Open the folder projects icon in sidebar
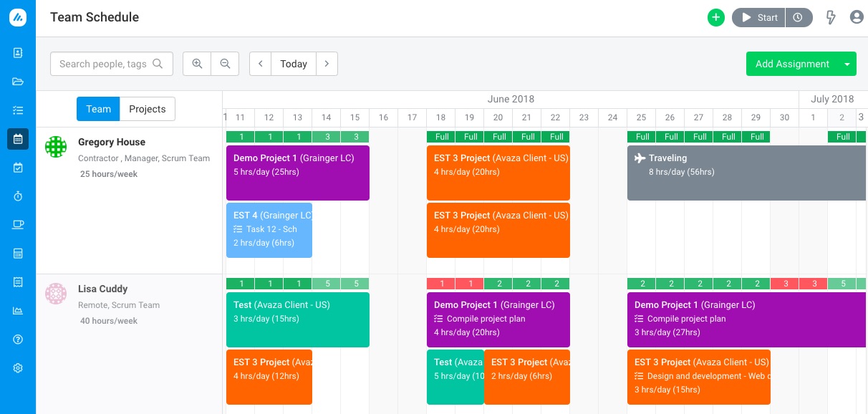 [18, 81]
